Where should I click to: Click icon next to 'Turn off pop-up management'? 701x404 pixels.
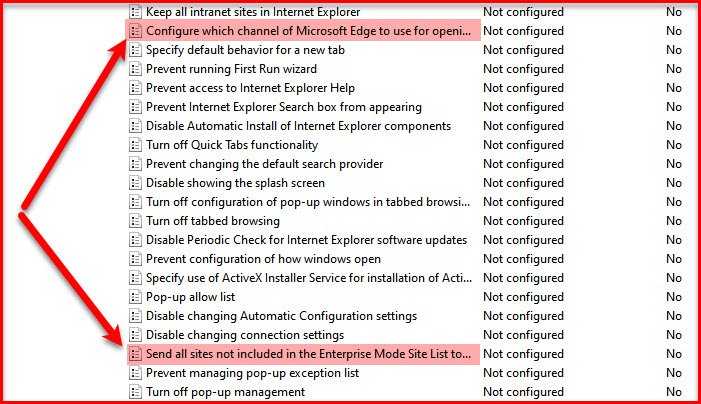135,392
